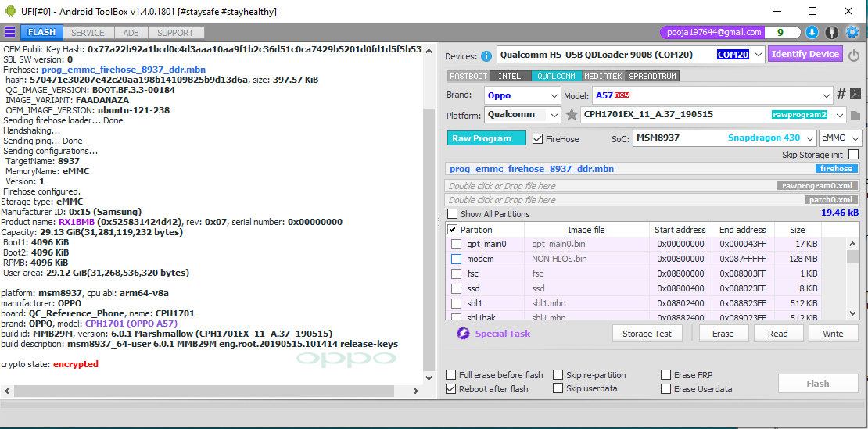The image size is (868, 429).
Task: Select the SPREADTRUM chipset tab
Action: point(653,77)
